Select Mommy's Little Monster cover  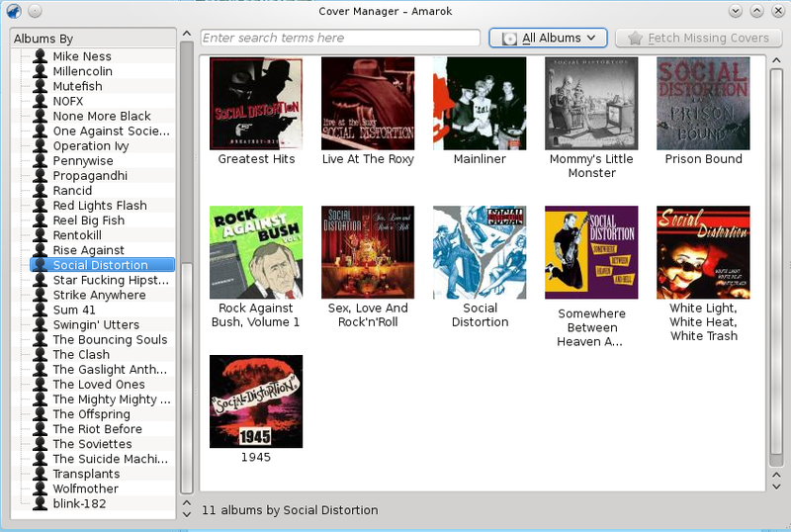tap(591, 104)
